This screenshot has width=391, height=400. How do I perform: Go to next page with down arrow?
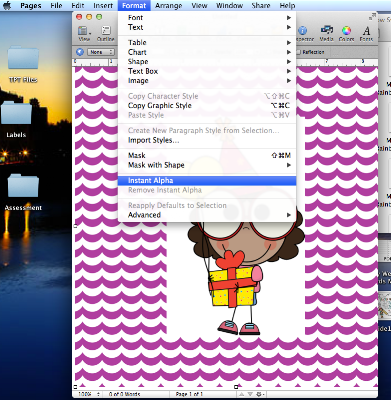point(251,395)
